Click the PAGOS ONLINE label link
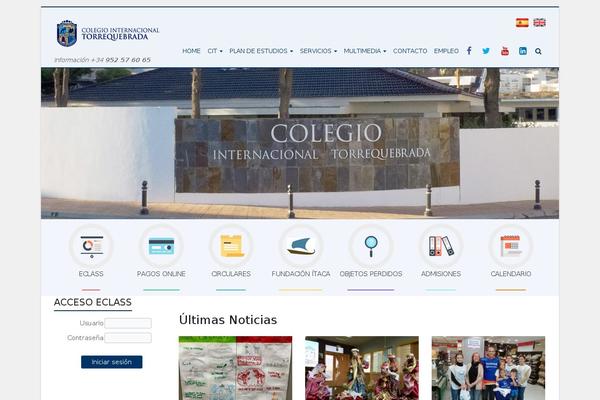The width and height of the screenshot is (600, 400). click(x=161, y=274)
